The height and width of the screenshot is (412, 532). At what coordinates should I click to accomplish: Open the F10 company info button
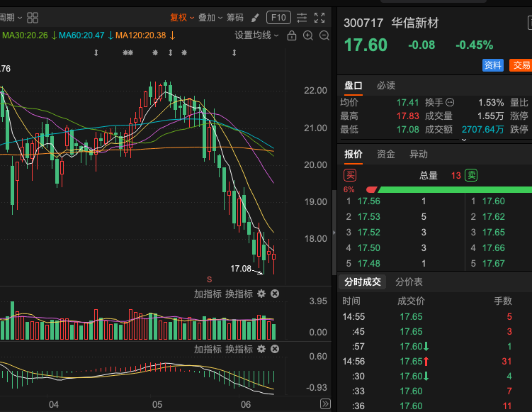pyautogui.click(x=278, y=18)
